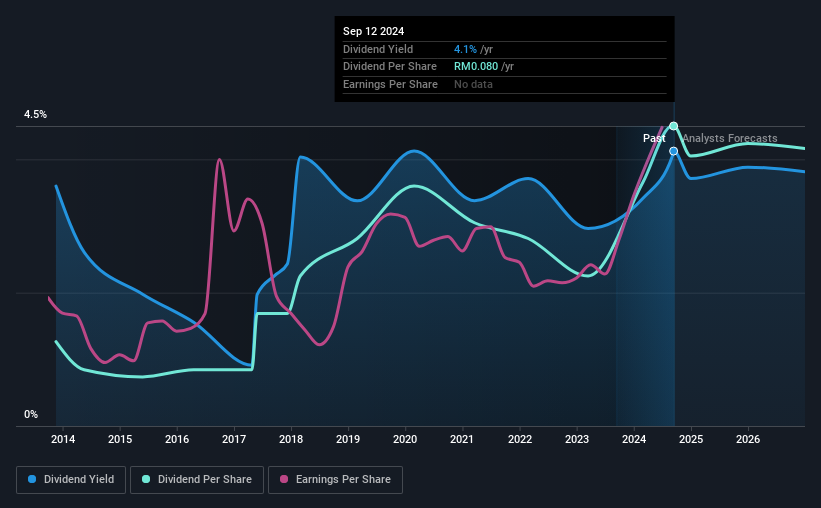Click the 'No data' earnings value

(x=473, y=84)
